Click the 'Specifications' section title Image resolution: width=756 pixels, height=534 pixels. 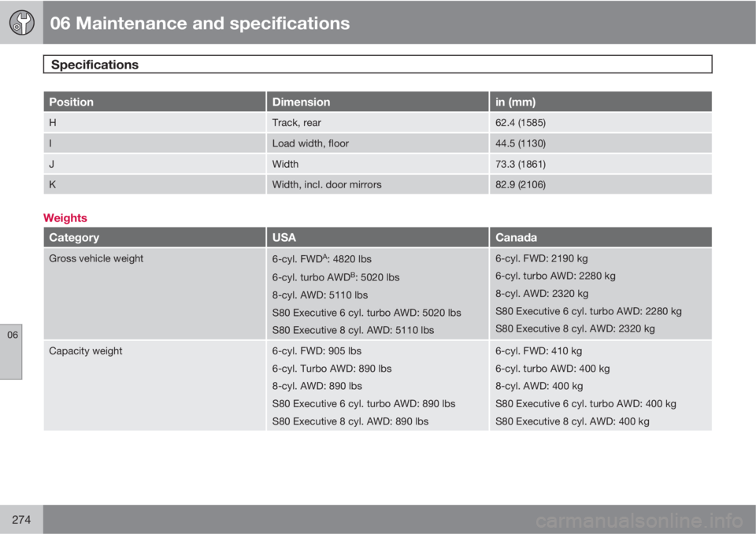coord(94,65)
